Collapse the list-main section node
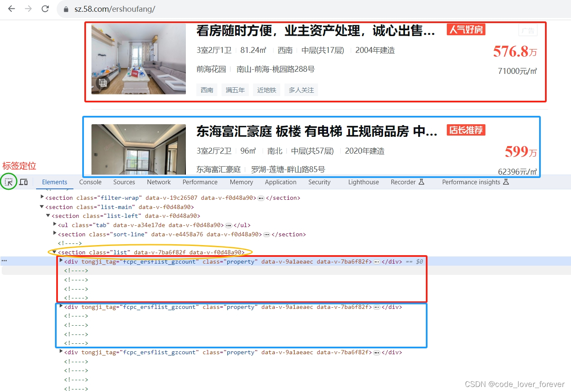The height and width of the screenshot is (392, 571). click(x=42, y=206)
